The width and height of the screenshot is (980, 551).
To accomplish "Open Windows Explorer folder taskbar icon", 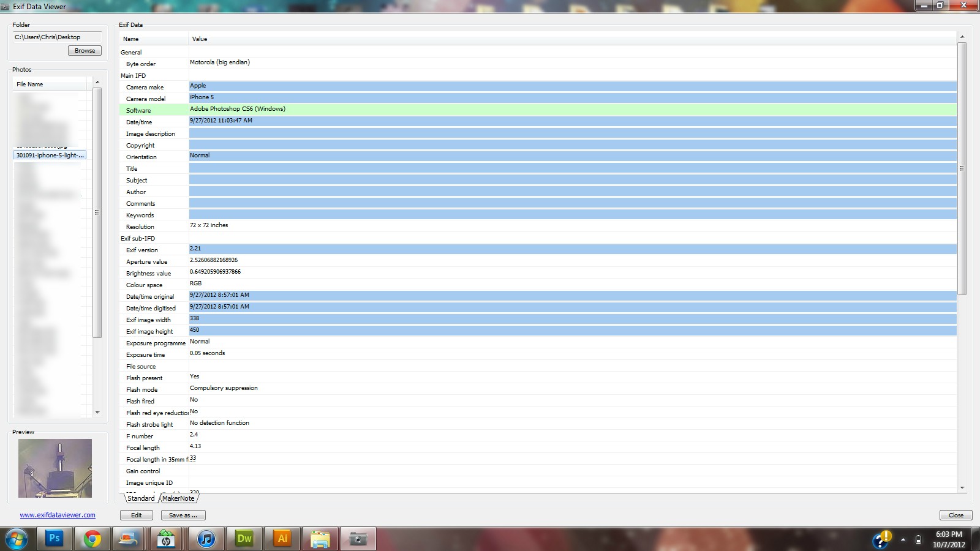I will (x=320, y=539).
